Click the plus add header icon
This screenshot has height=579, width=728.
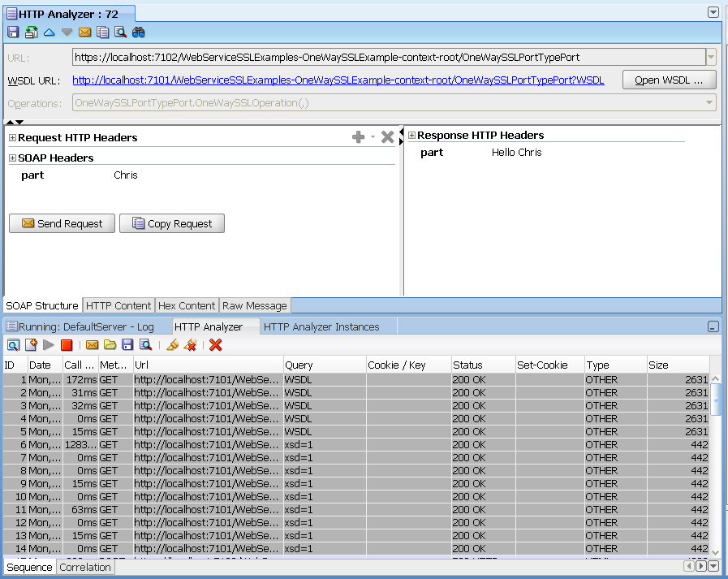tap(359, 137)
